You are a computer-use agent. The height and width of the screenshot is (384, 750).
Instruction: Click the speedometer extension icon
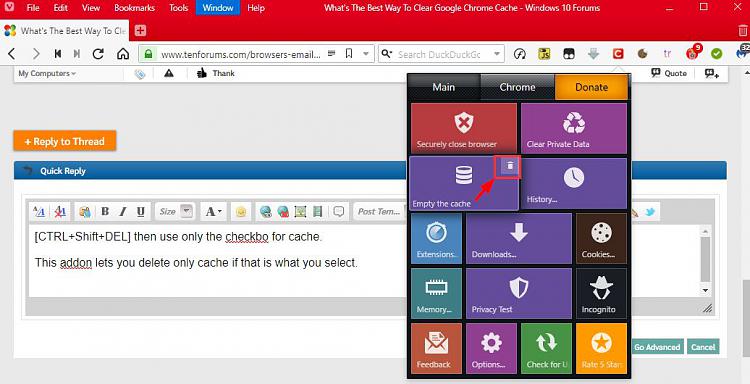519,54
